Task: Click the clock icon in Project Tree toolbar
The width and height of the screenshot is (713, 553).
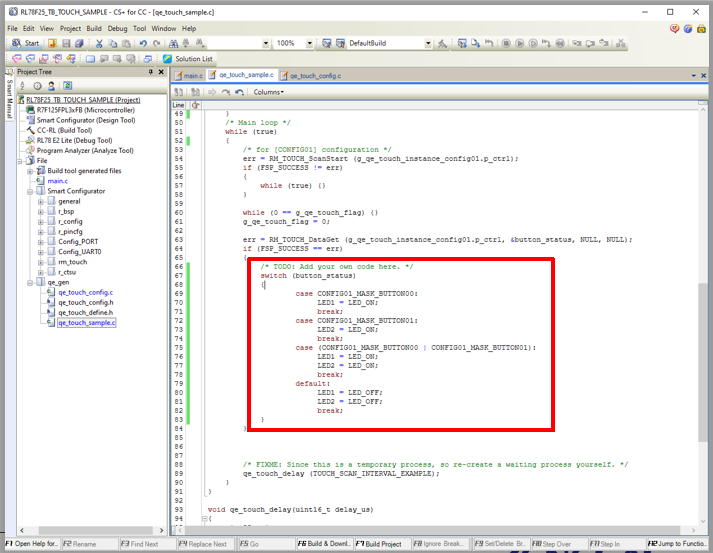Action: [38, 85]
